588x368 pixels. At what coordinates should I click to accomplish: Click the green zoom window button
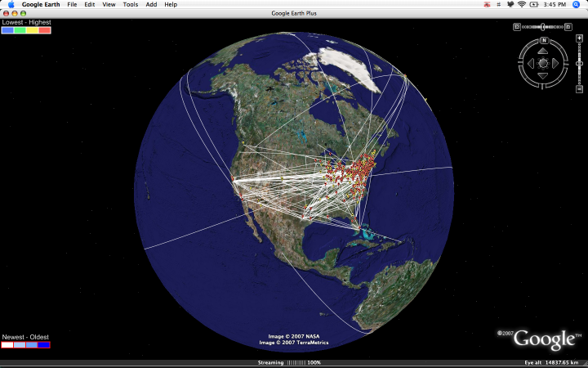tap(23, 13)
